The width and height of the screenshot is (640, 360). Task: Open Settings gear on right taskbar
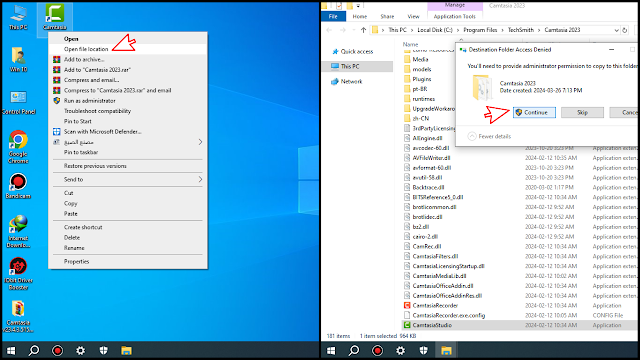coord(400,351)
